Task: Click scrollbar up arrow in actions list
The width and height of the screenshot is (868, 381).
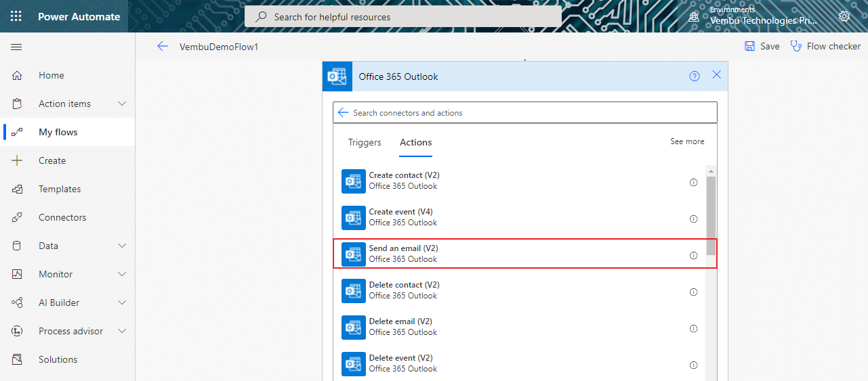Action: pyautogui.click(x=711, y=171)
